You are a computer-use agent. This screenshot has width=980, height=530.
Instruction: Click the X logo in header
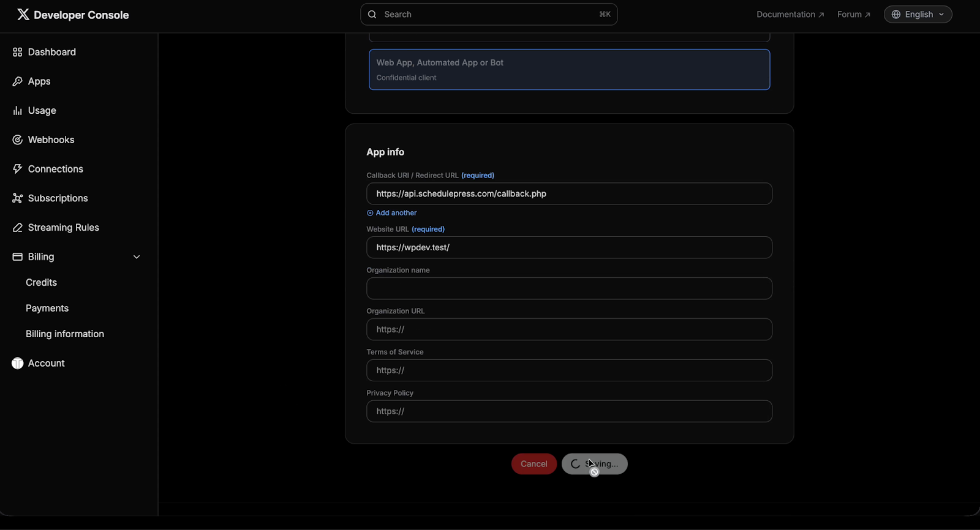[x=23, y=15]
